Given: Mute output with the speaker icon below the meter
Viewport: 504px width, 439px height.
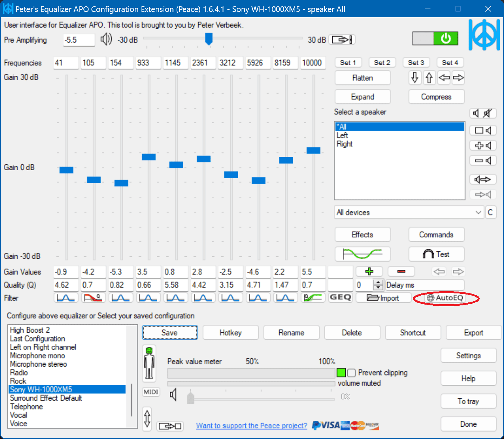Looking at the screenshot, I should (173, 395).
